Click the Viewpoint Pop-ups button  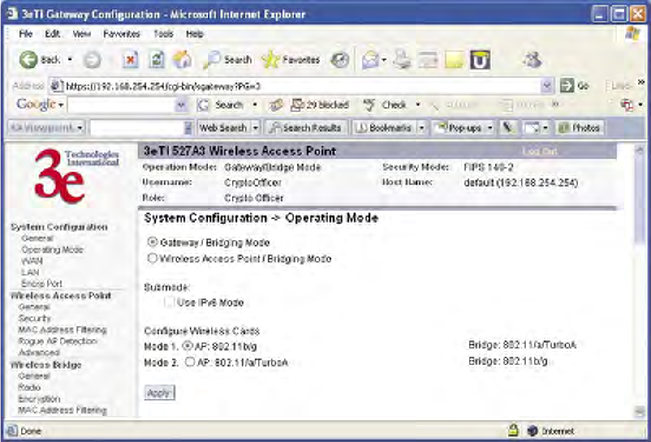pyautogui.click(x=458, y=128)
